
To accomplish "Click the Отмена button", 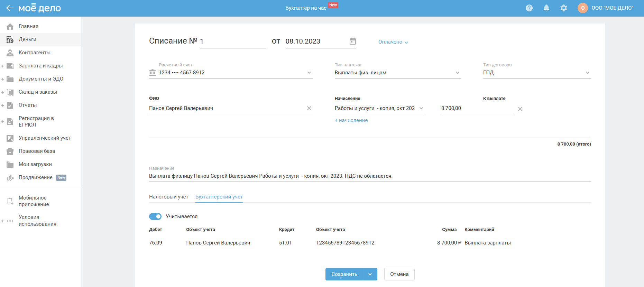I will 399,274.
